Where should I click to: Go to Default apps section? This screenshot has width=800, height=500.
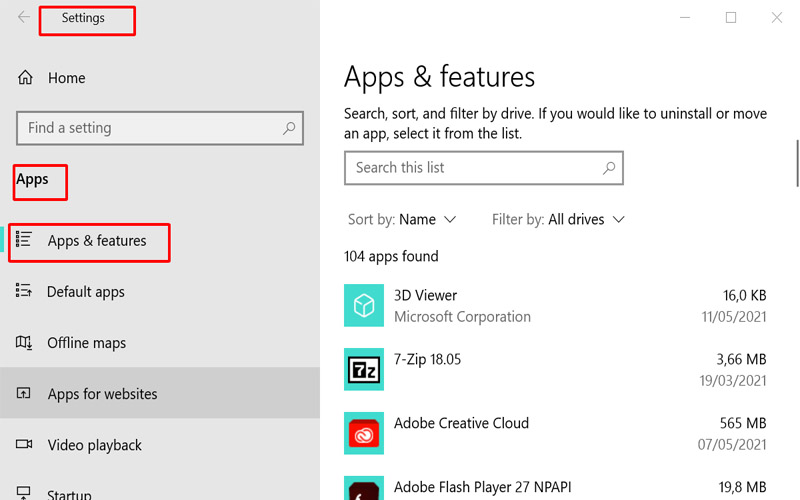click(x=86, y=292)
